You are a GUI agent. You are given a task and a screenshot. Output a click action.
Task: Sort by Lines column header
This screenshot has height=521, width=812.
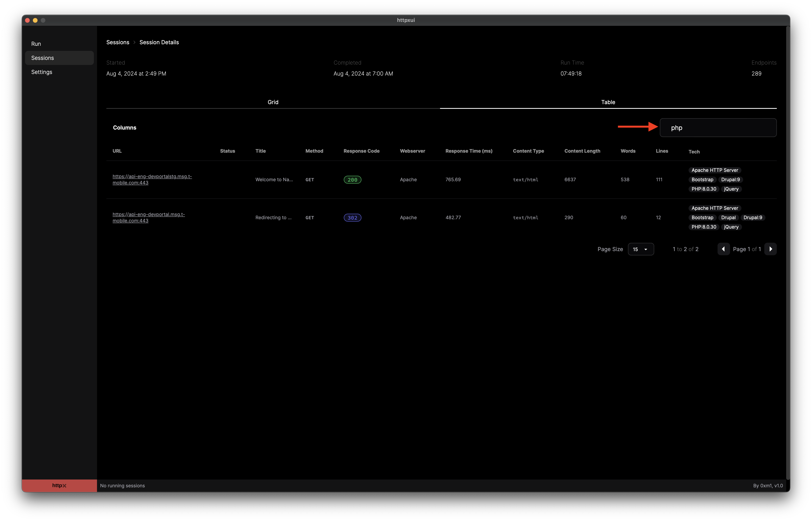(x=662, y=151)
